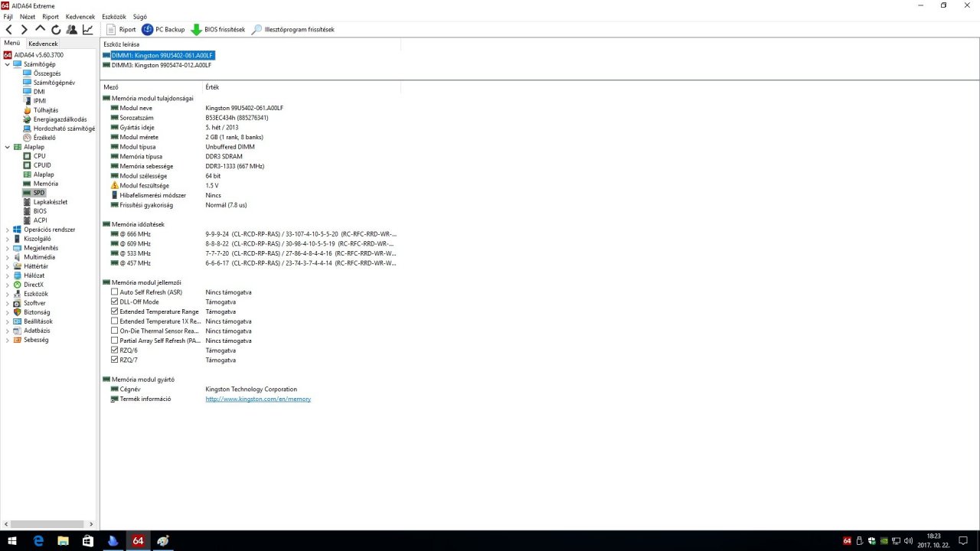The height and width of the screenshot is (551, 980).
Task: Open the Windows Start button
Action: 12,540
